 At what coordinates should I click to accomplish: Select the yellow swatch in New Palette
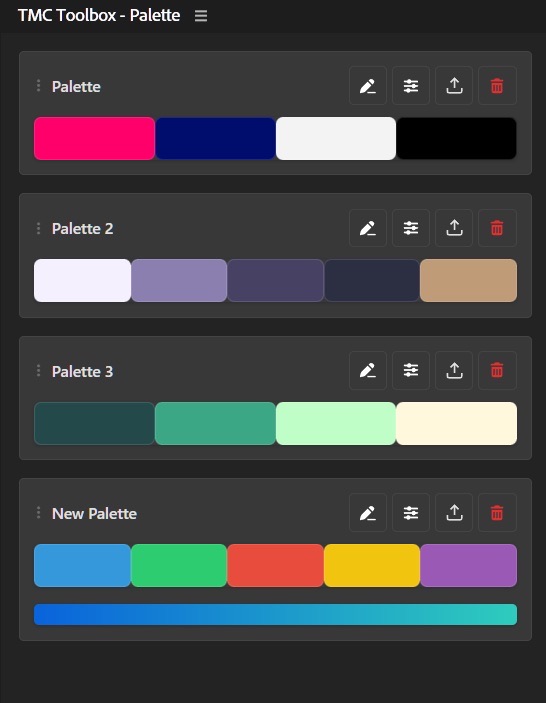pyautogui.click(x=372, y=565)
